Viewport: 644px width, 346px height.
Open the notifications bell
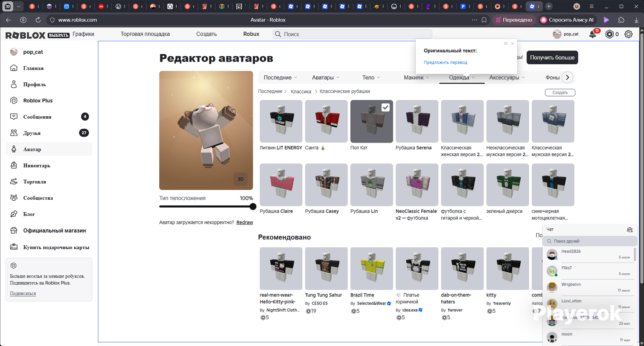(x=593, y=34)
